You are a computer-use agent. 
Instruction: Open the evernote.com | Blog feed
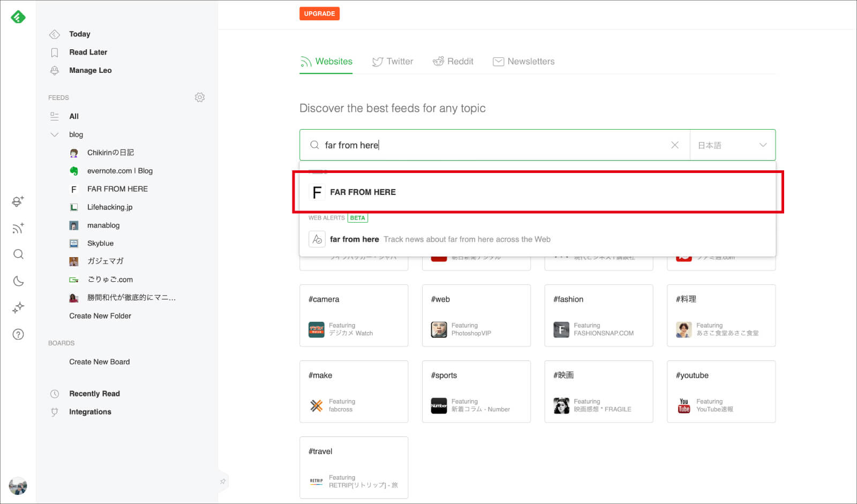click(120, 171)
